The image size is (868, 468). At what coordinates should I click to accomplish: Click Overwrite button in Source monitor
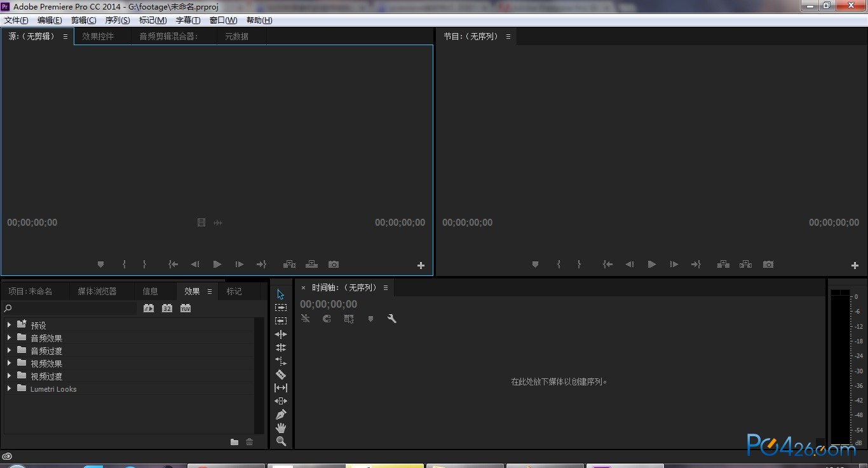311,265
